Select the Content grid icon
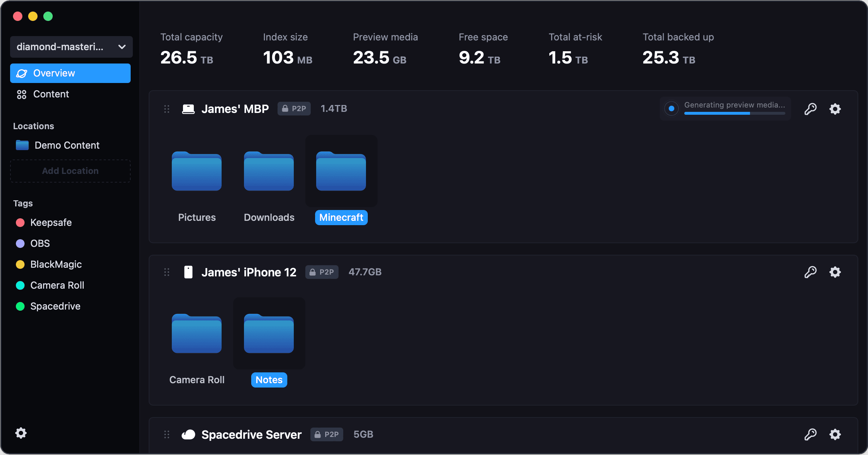Screen dimensions: 868x455 point(22,94)
